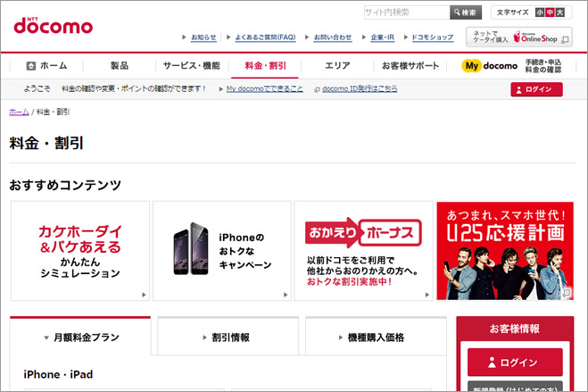Open docomo ID発行はこちら link
The image size is (588, 392).
pyautogui.click(x=360, y=89)
